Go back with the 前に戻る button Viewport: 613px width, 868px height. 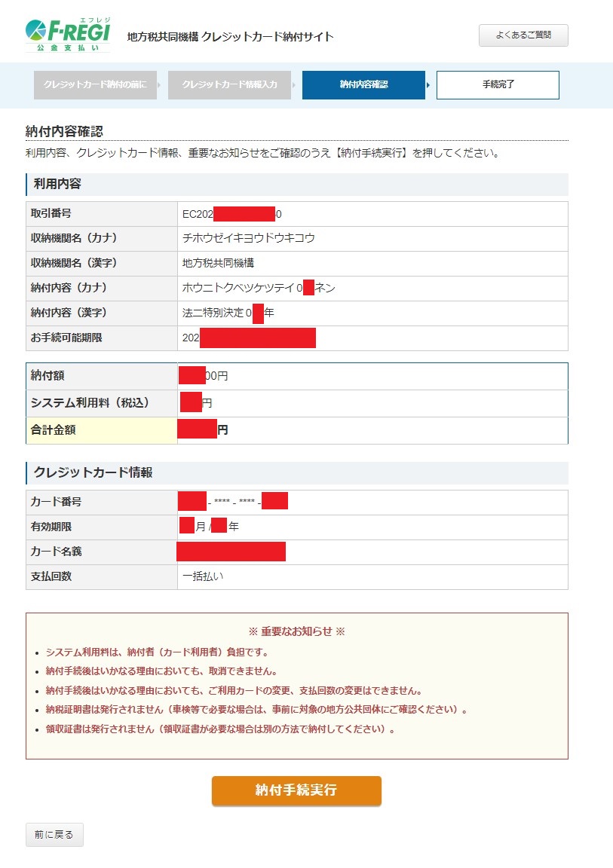coord(54,834)
